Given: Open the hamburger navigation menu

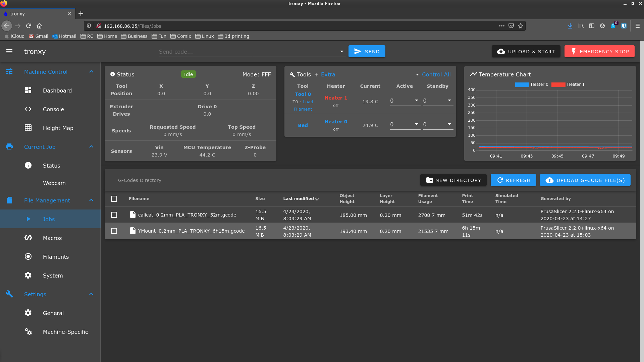Looking at the screenshot, I should coord(10,51).
